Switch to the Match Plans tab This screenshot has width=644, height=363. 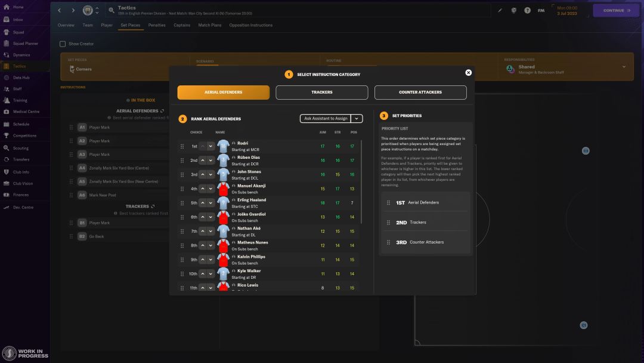(209, 25)
